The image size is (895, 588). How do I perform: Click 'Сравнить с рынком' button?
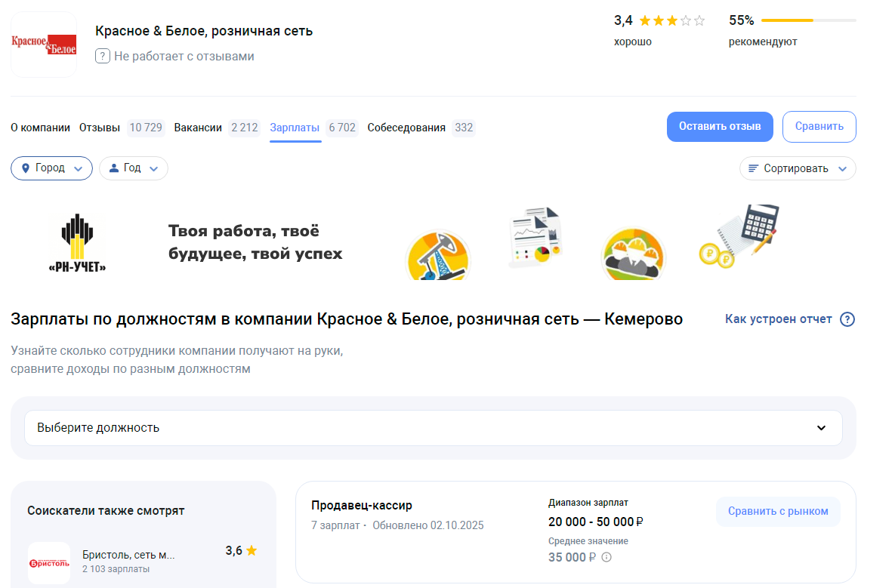point(778,511)
